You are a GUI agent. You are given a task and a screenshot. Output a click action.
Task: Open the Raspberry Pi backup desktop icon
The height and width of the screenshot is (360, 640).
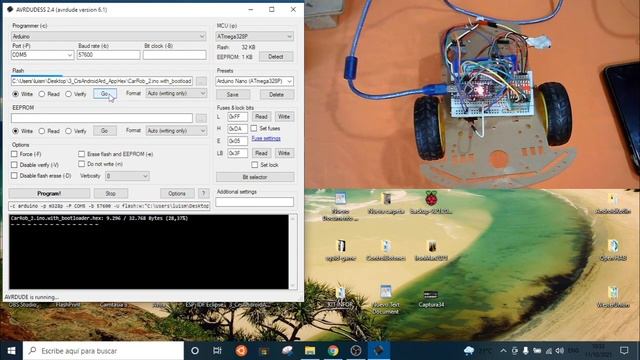(431, 203)
